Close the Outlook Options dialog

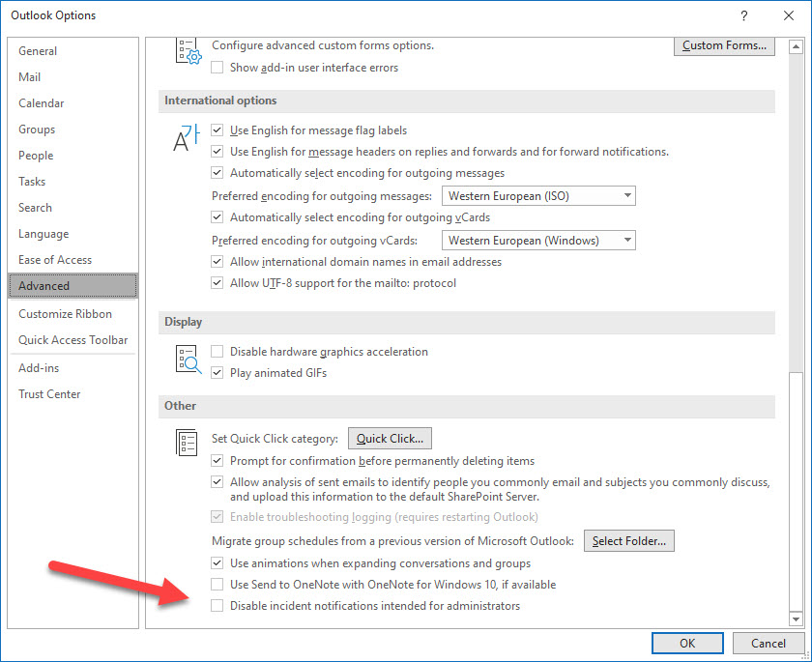point(789,15)
